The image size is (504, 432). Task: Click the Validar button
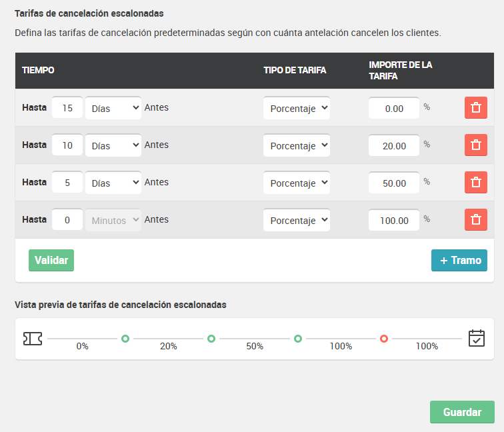(x=51, y=260)
